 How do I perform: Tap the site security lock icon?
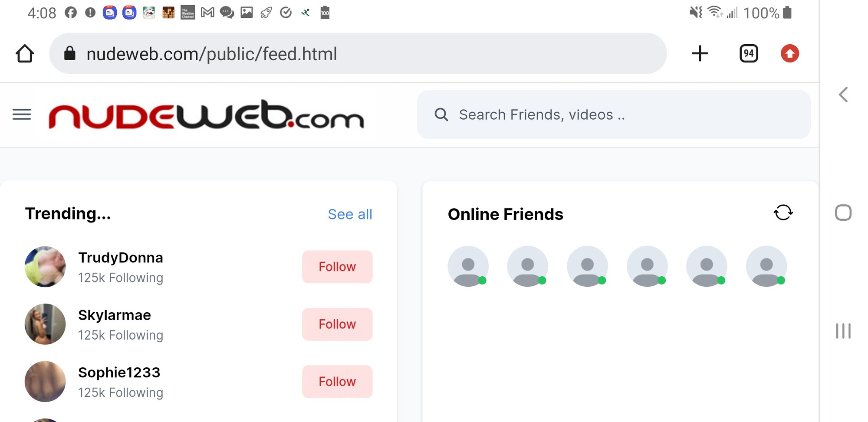point(69,54)
